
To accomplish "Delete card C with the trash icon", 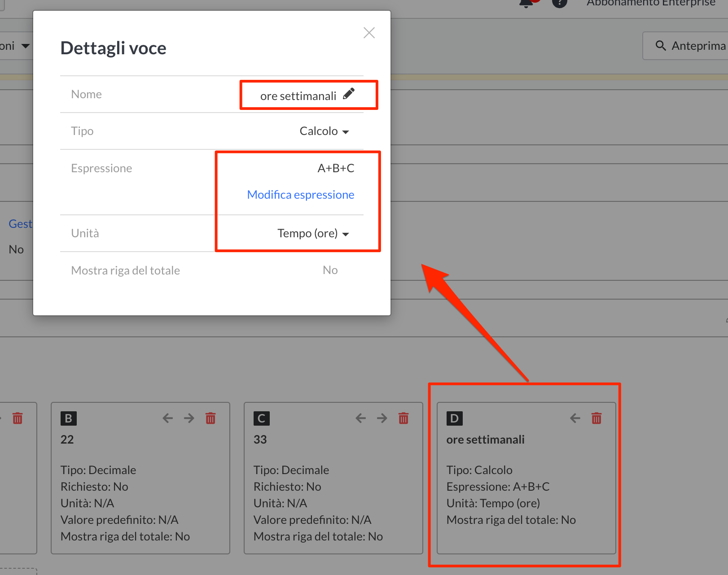I will click(403, 418).
